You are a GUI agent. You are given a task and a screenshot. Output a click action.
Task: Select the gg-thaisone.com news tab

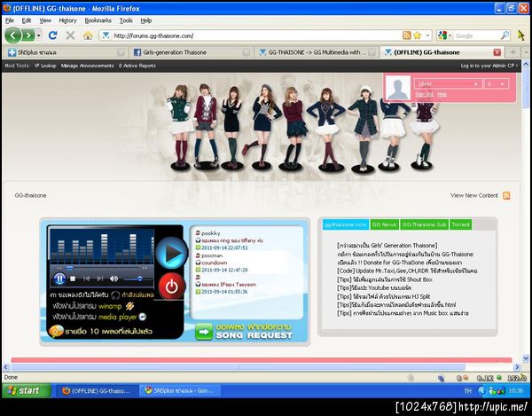(x=346, y=224)
